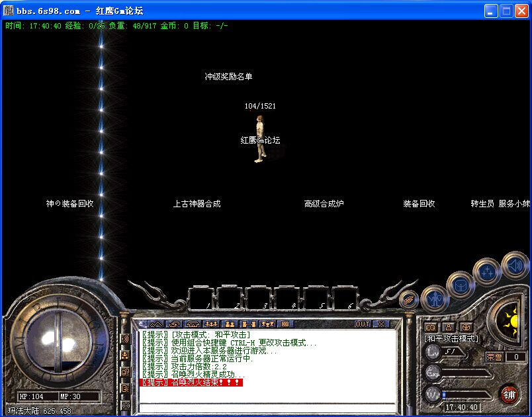532x417 pixels.
Task: Open the three-person group icon in chat toolbar
Action: tap(211, 324)
